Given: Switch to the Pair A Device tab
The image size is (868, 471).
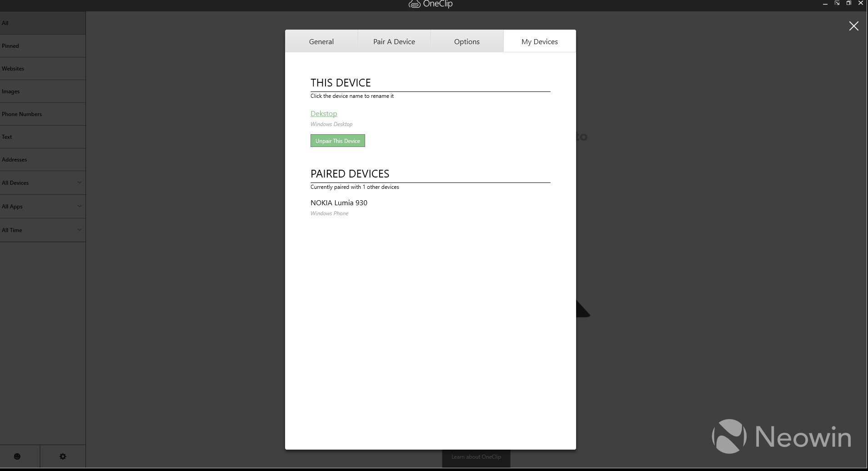Looking at the screenshot, I should [394, 41].
